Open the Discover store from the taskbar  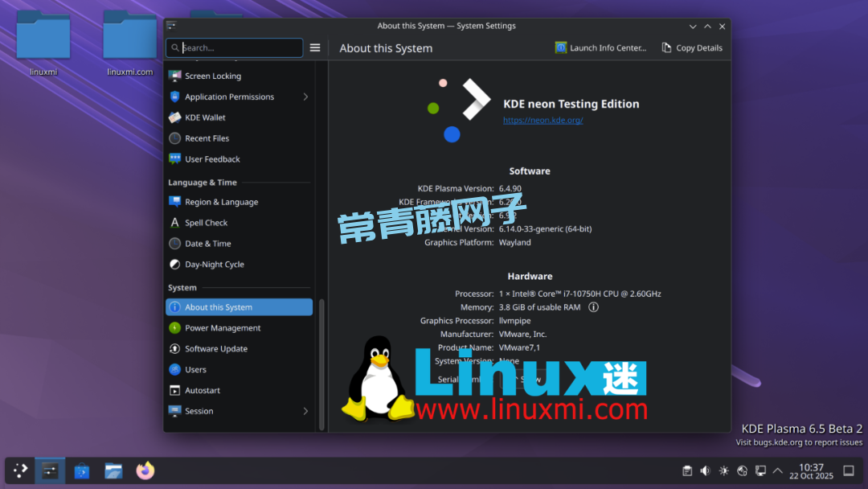point(81,471)
